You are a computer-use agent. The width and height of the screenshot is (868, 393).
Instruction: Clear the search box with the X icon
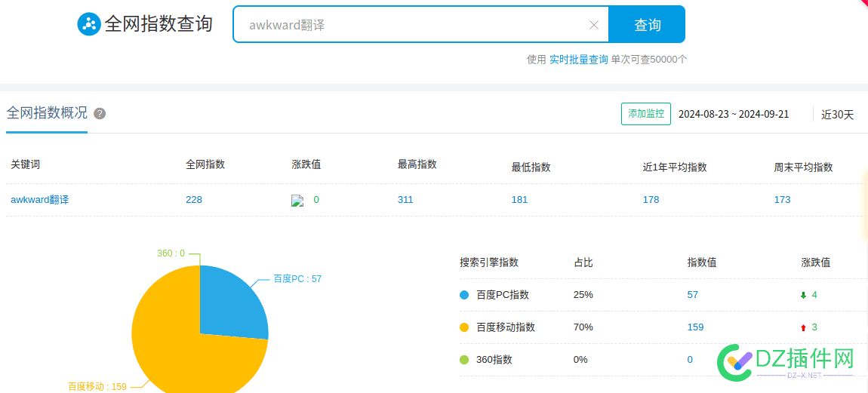[x=594, y=25]
